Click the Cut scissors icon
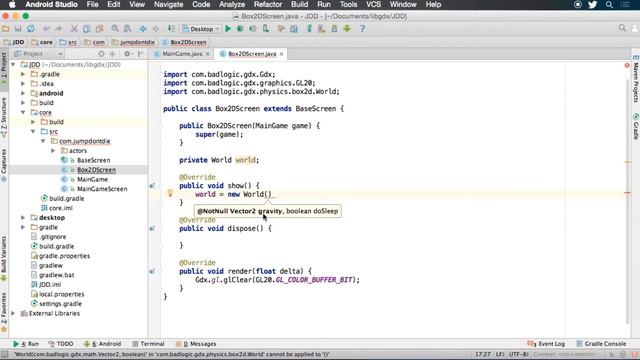 click(x=74, y=29)
